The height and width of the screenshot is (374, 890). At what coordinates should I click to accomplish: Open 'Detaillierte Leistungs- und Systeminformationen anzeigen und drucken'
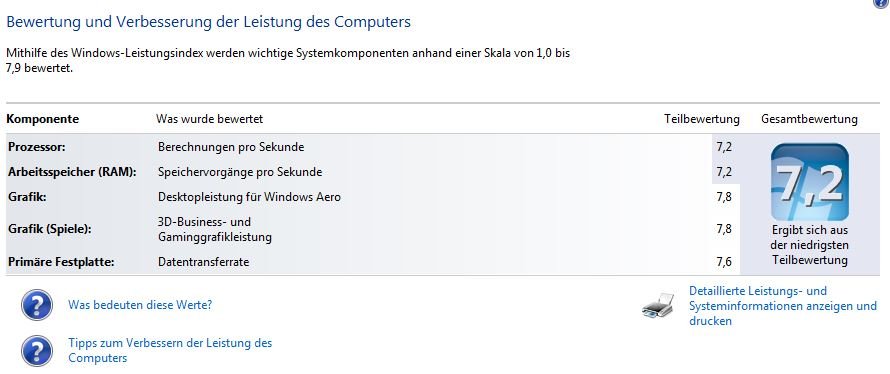tap(783, 306)
